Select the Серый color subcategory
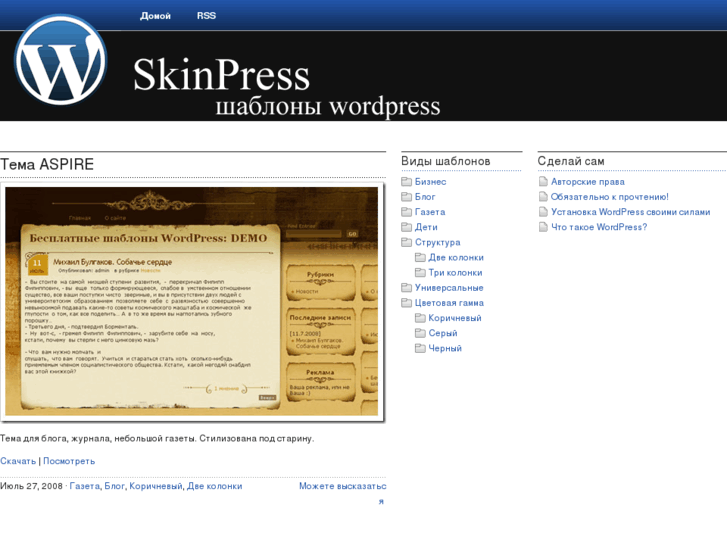 (443, 333)
